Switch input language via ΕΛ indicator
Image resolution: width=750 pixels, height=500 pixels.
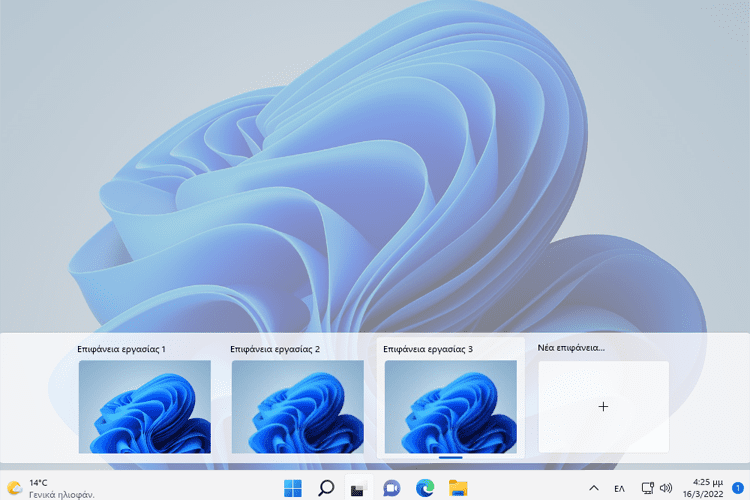click(x=619, y=489)
